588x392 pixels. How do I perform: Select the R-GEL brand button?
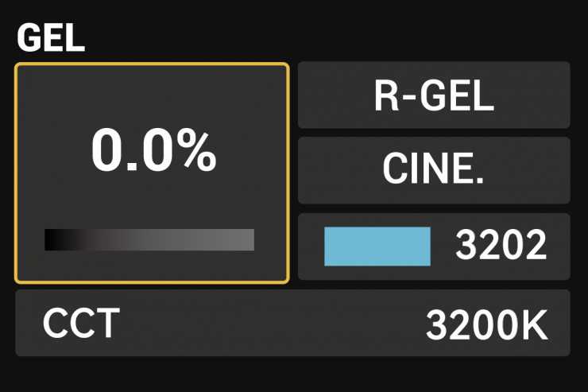pyautogui.click(x=434, y=95)
